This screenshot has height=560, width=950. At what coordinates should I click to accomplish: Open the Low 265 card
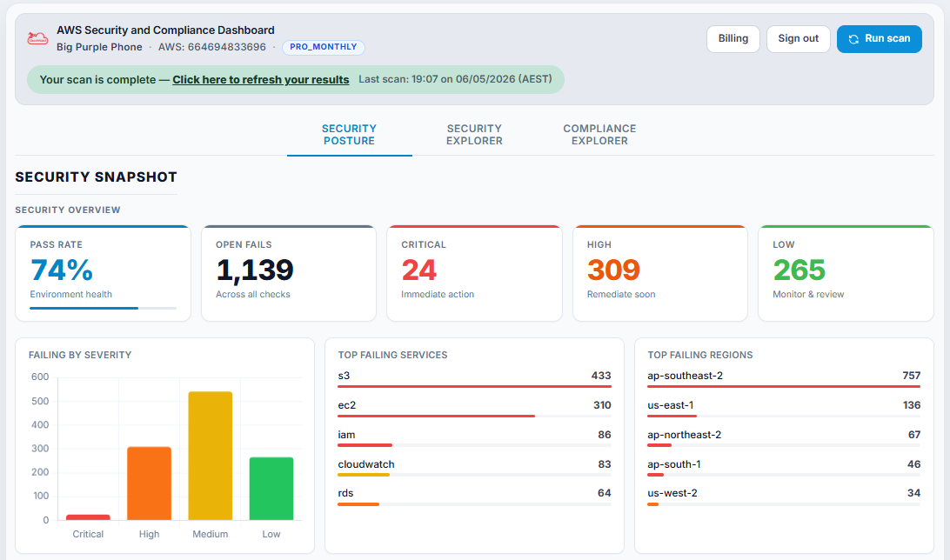click(846, 273)
